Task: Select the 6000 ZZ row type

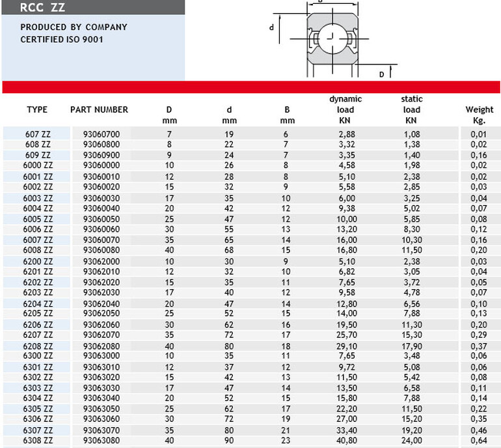Action: pyautogui.click(x=38, y=165)
